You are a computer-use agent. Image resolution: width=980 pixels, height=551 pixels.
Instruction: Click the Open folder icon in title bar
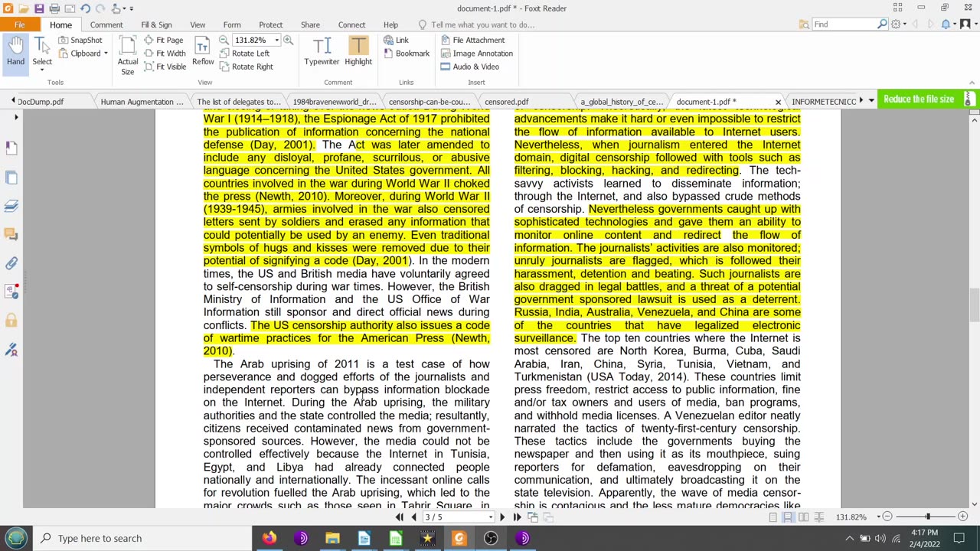(x=23, y=8)
